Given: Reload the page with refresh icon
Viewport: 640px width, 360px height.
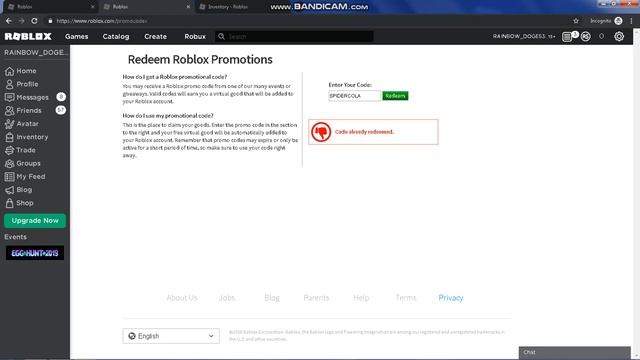Looking at the screenshot, I should (x=35, y=21).
